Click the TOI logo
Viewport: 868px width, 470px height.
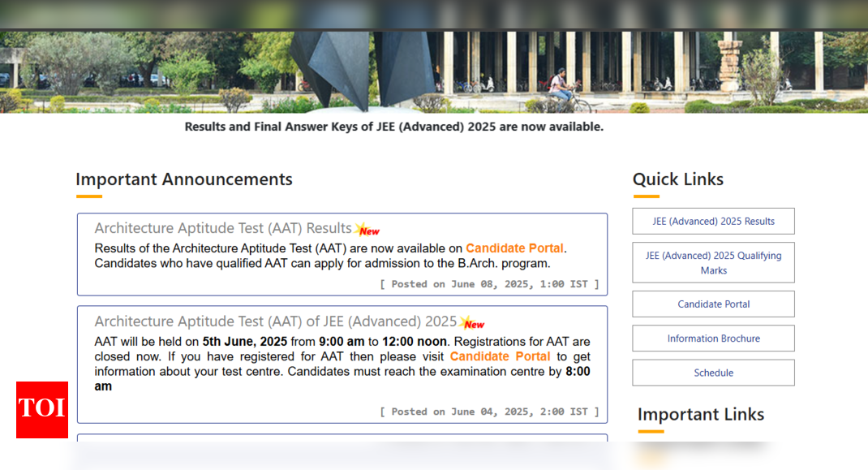(x=42, y=409)
